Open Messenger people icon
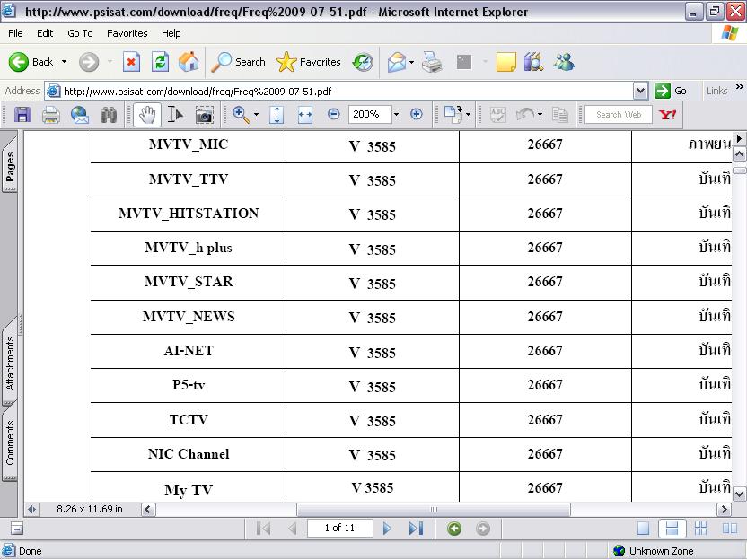747x560 pixels. [564, 62]
